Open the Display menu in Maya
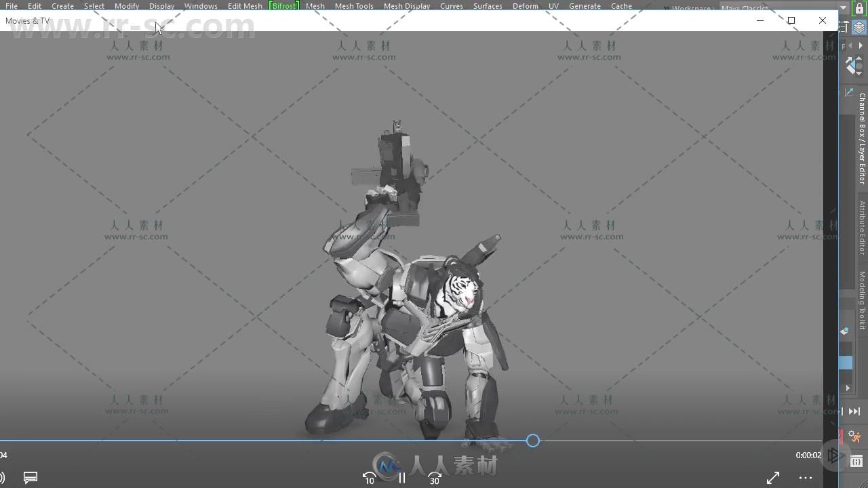868x488 pixels. coord(162,5)
